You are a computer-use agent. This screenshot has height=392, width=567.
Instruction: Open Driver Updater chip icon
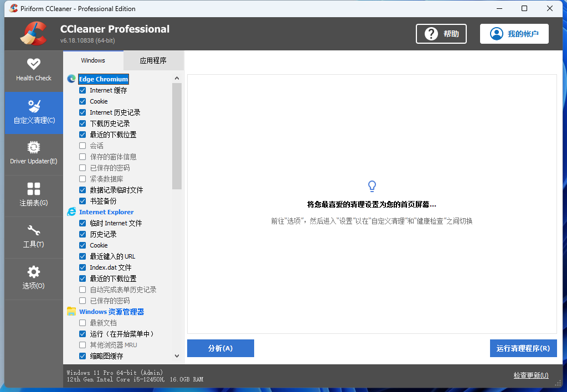point(34,147)
